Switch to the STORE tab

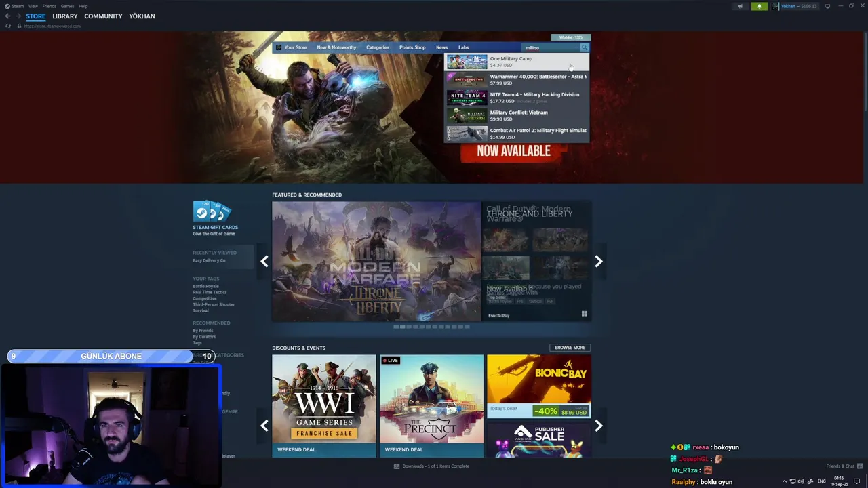coord(36,16)
